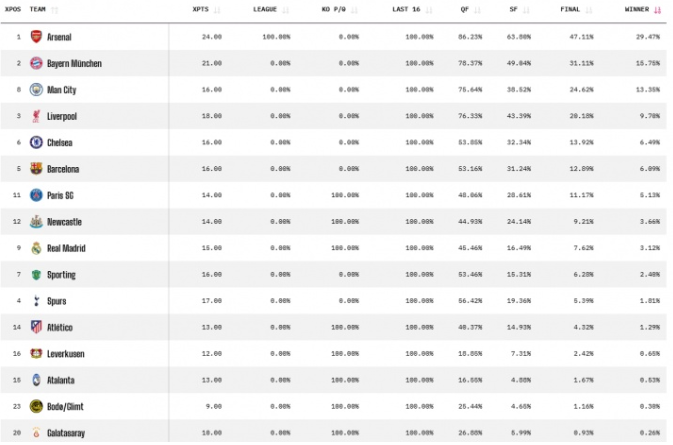Click the Arsenal club crest
The width and height of the screenshot is (673, 445).
click(x=37, y=37)
